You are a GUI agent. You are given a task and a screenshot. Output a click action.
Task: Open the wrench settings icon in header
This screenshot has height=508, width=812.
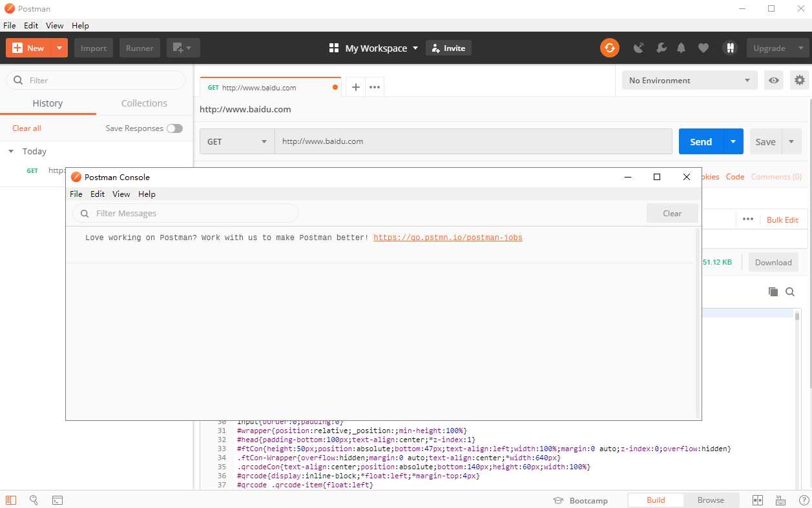661,48
